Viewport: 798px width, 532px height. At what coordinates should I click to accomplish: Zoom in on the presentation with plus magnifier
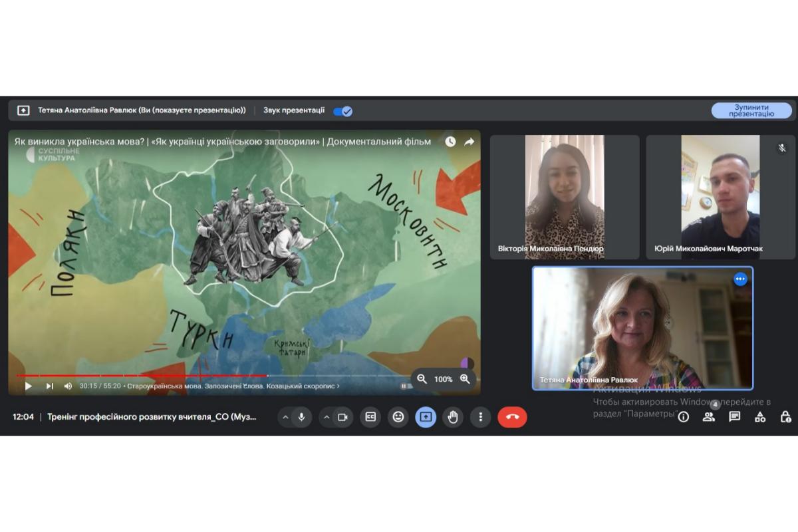tap(465, 379)
